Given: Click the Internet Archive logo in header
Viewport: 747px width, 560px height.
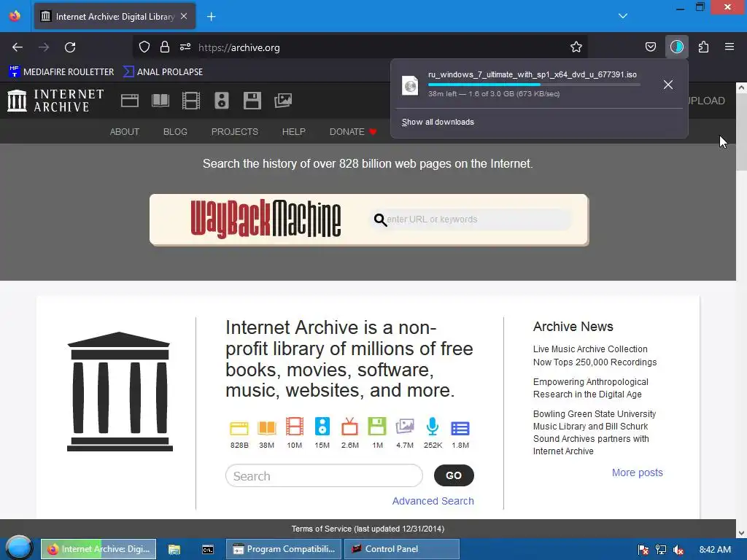Looking at the screenshot, I should click(x=55, y=101).
